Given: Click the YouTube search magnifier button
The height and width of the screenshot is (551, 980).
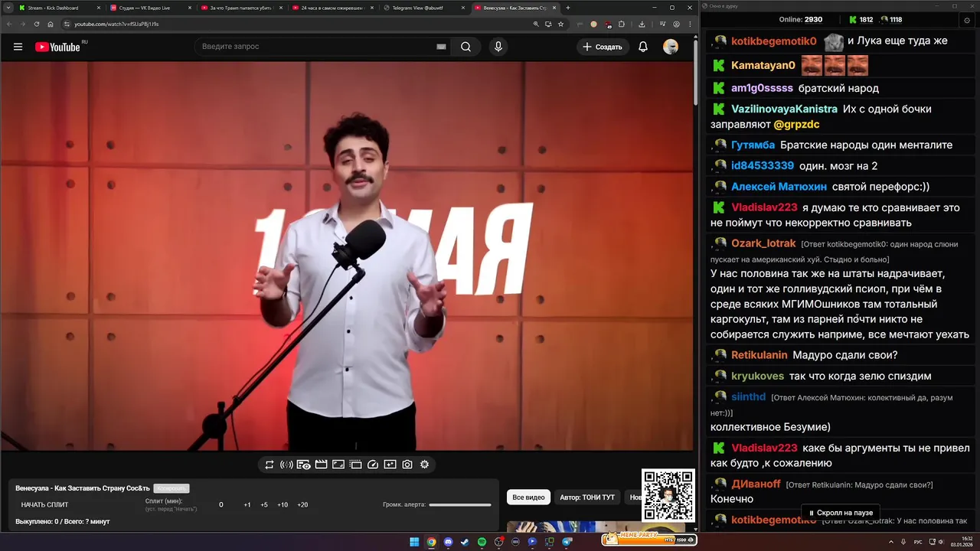Looking at the screenshot, I should tap(465, 47).
